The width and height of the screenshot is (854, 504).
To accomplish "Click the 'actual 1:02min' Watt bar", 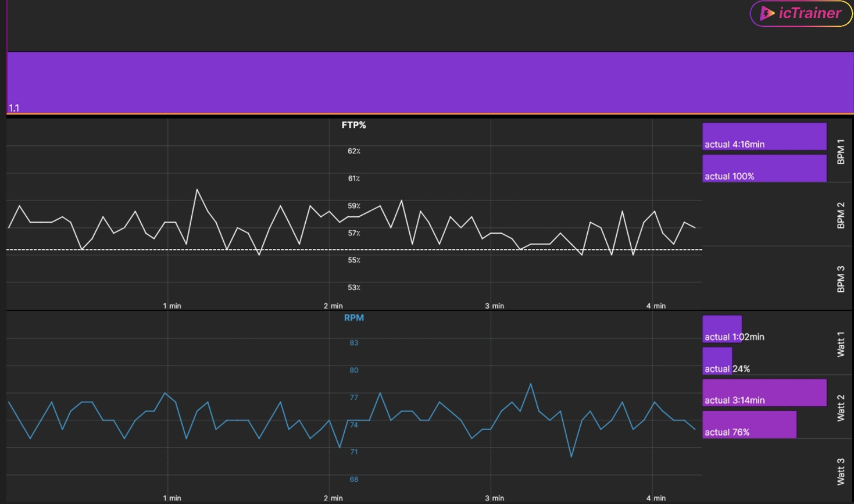I will 722,329.
